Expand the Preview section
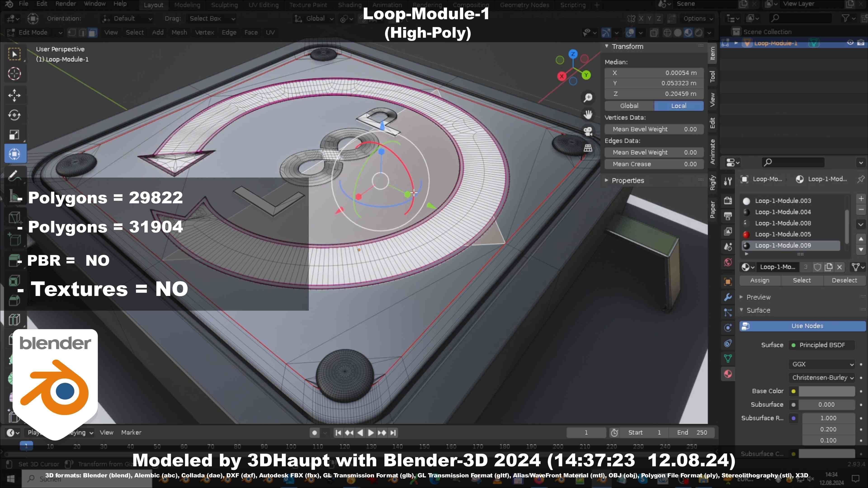Image resolution: width=868 pixels, height=488 pixels. pyautogui.click(x=758, y=297)
